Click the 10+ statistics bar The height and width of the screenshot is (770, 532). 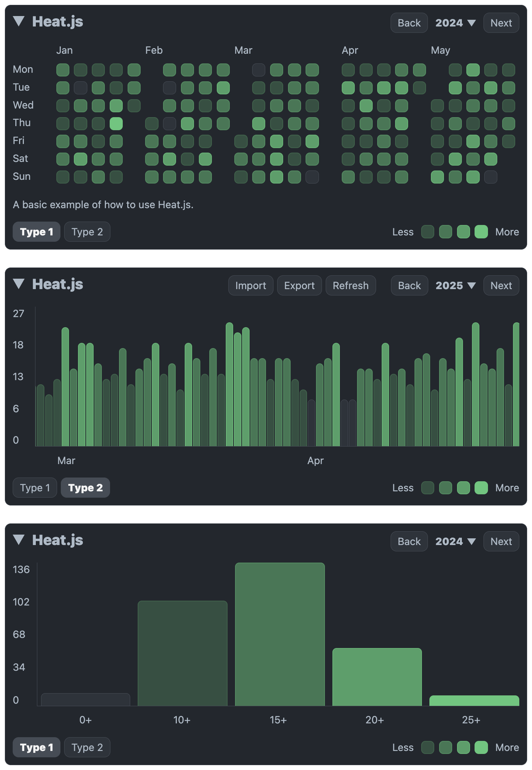tap(182, 653)
